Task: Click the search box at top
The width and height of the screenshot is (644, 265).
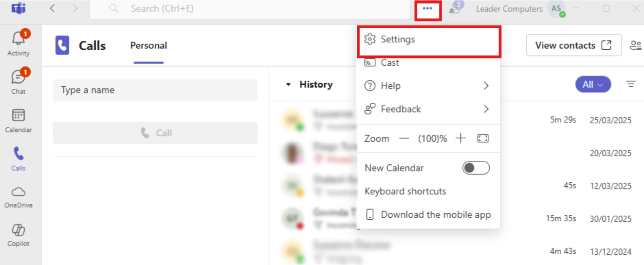Action: pos(250,9)
